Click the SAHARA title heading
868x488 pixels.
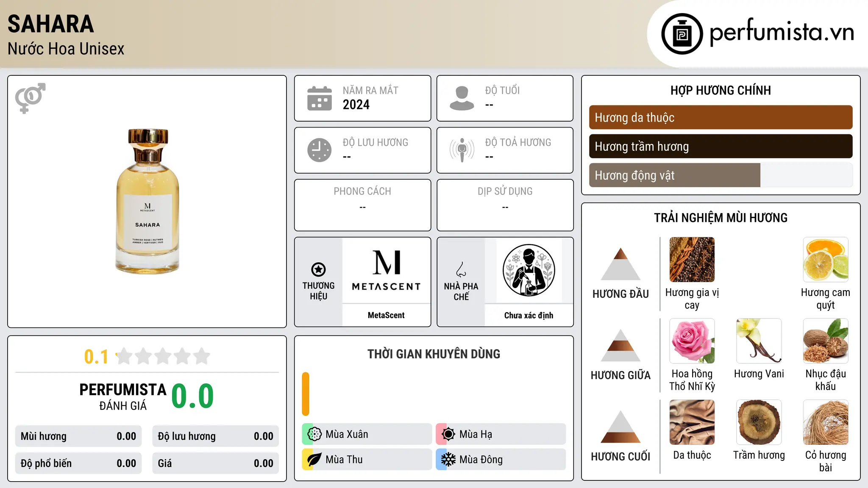tap(51, 24)
